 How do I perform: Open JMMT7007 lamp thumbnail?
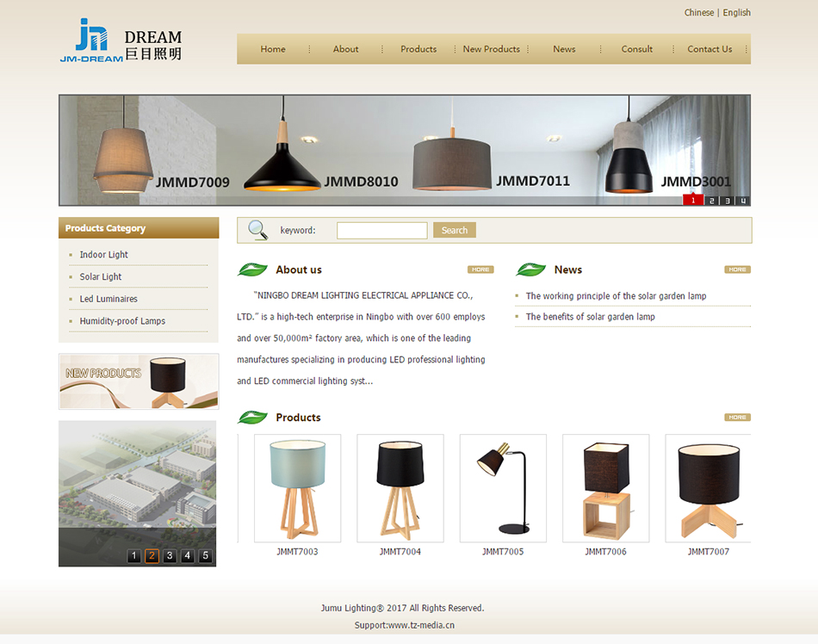(708, 488)
